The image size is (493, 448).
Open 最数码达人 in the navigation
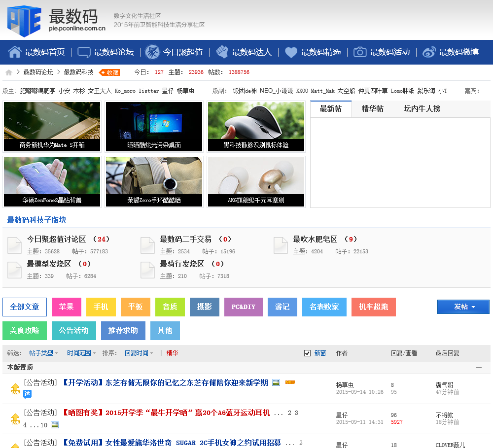[252, 52]
